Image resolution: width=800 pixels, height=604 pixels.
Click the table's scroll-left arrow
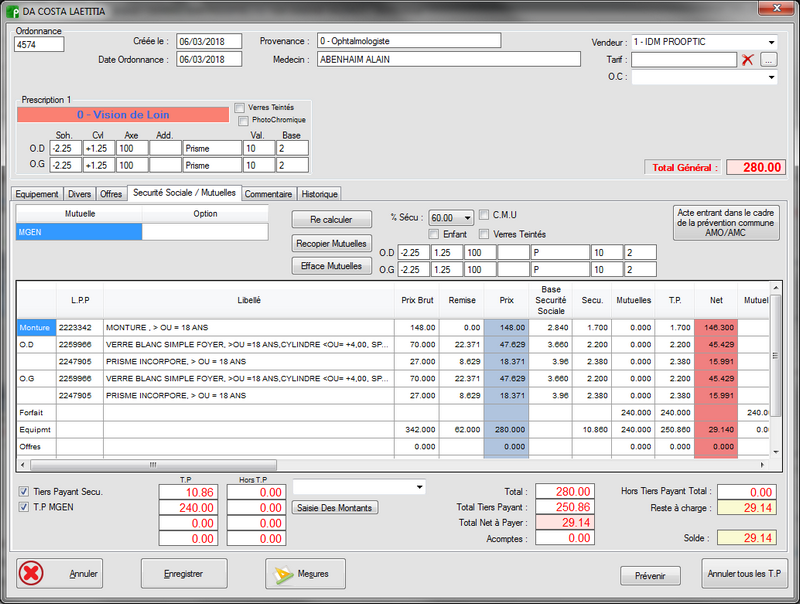22,465
